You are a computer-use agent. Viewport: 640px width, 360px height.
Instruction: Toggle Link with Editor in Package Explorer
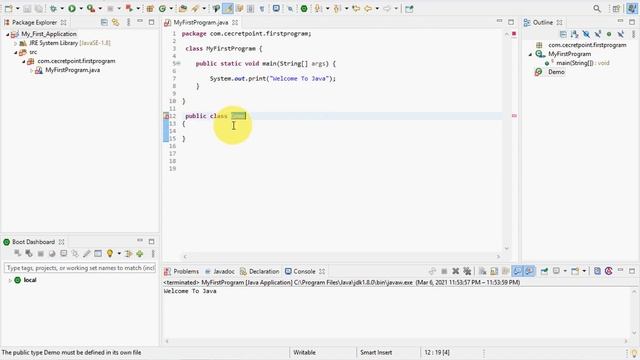point(116,22)
